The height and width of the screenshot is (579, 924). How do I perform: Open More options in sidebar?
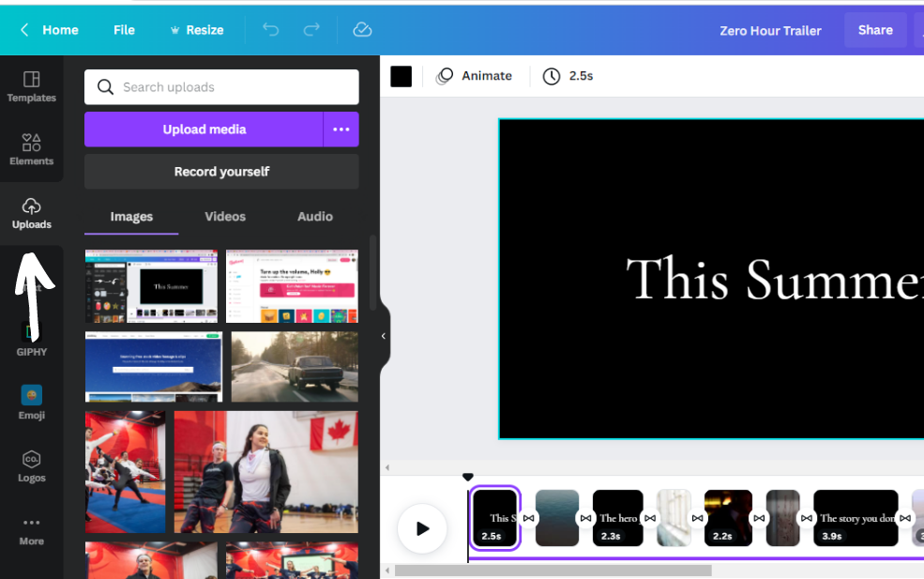point(31,529)
